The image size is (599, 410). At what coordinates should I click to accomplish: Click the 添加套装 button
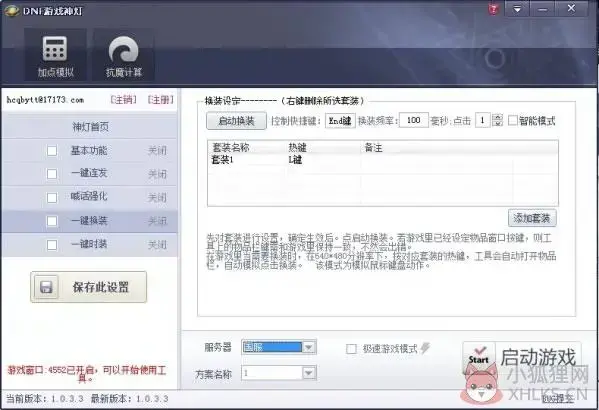pyautogui.click(x=532, y=218)
